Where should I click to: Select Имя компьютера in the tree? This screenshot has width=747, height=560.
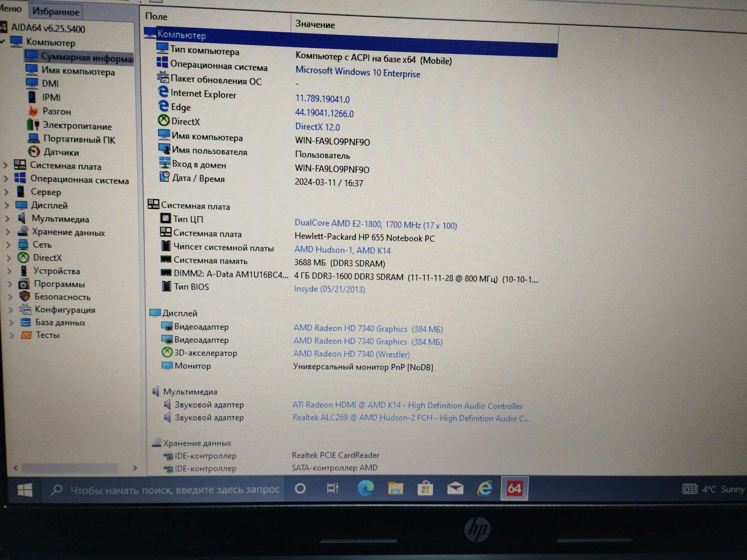tap(78, 71)
